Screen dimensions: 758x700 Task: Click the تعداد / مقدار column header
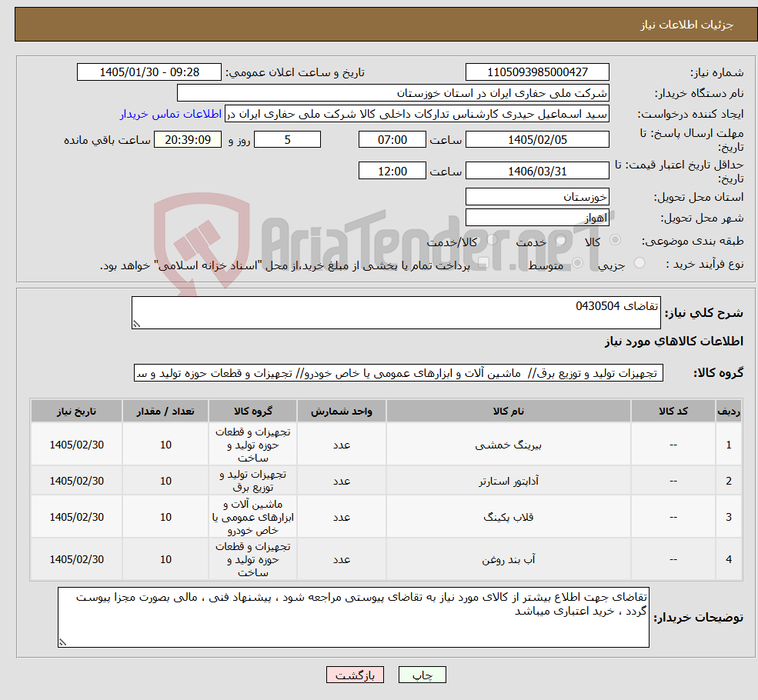[165, 411]
